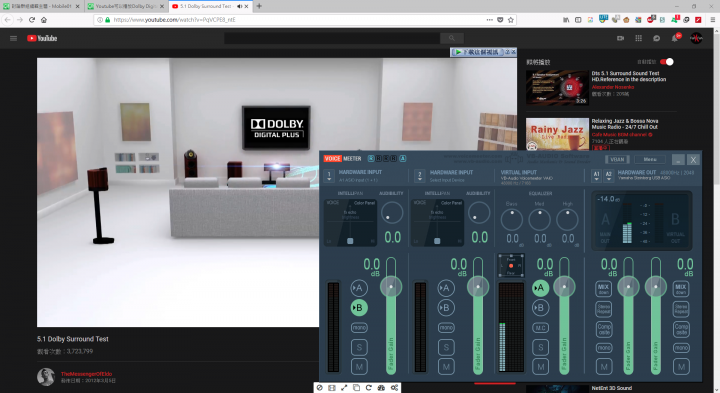The height and width of the screenshot is (393, 720).
Task: Toggle mono on Hardware Input 1
Action: pyautogui.click(x=359, y=327)
